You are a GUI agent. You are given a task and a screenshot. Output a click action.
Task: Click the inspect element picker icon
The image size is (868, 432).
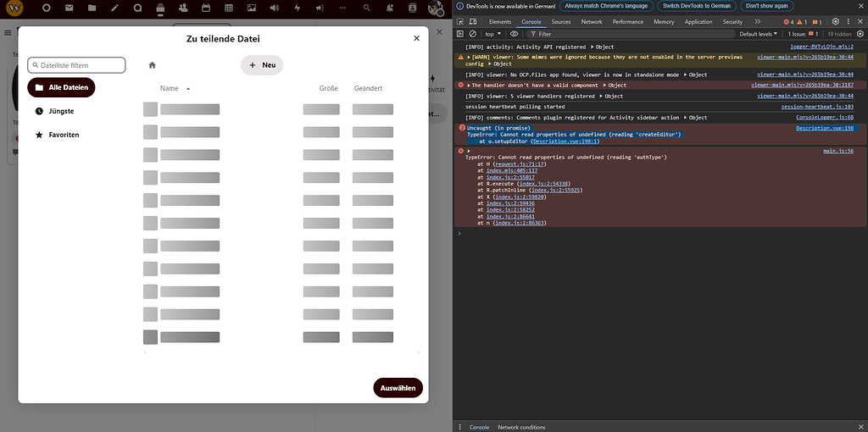click(460, 22)
